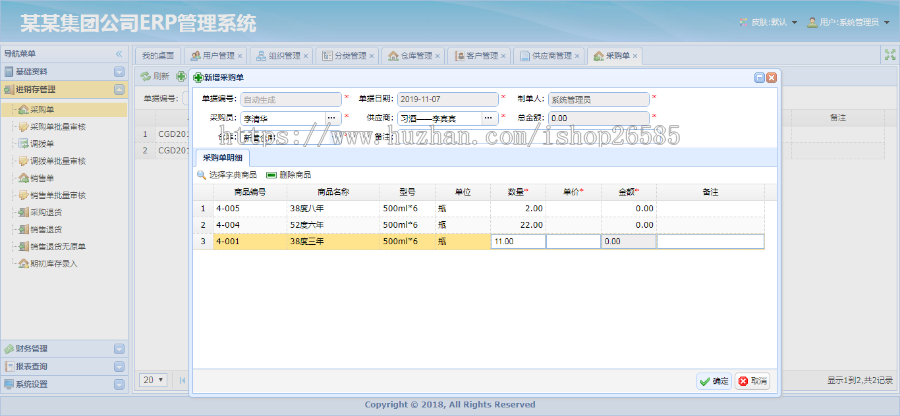Toggle fullscreen with the top-right expand icon
Viewport: 900px width, 416px height.
tap(889, 55)
